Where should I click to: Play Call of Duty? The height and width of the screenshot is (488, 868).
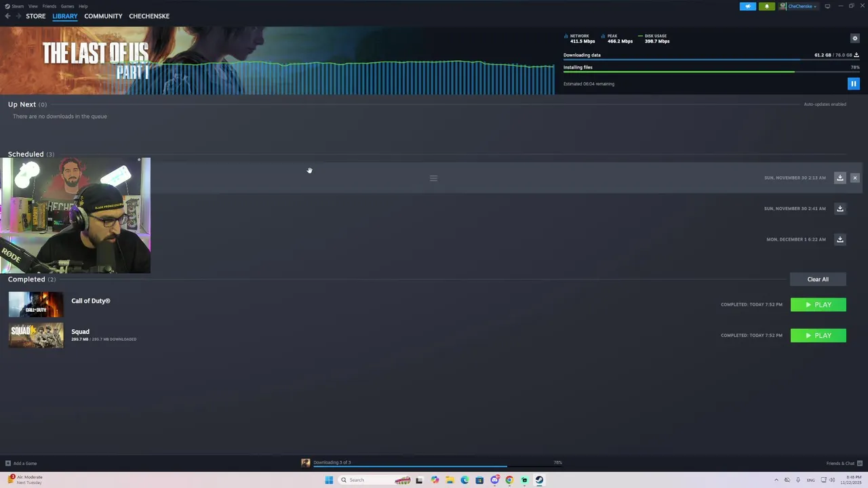coord(818,305)
